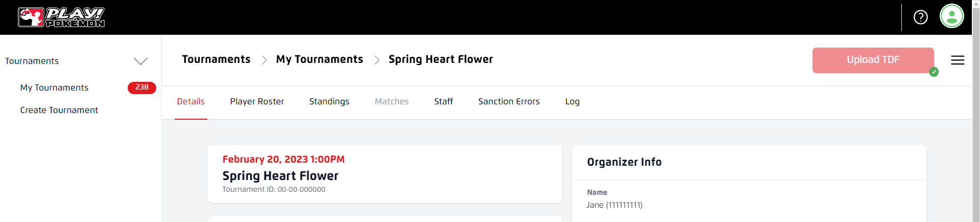Open the Matches tab
The height and width of the screenshot is (222, 980).
[392, 101]
